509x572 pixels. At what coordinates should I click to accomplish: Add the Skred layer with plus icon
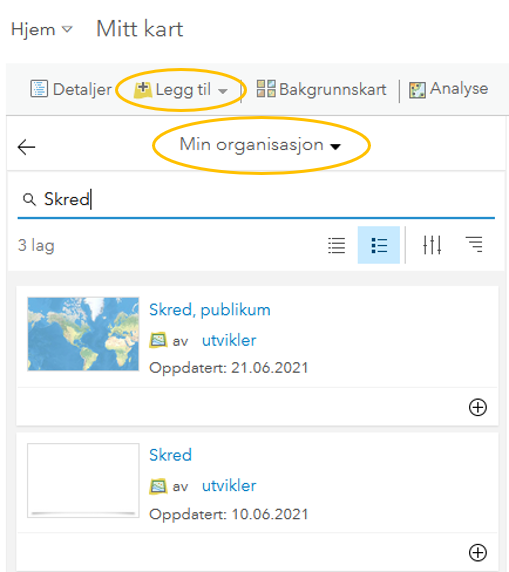(x=478, y=552)
